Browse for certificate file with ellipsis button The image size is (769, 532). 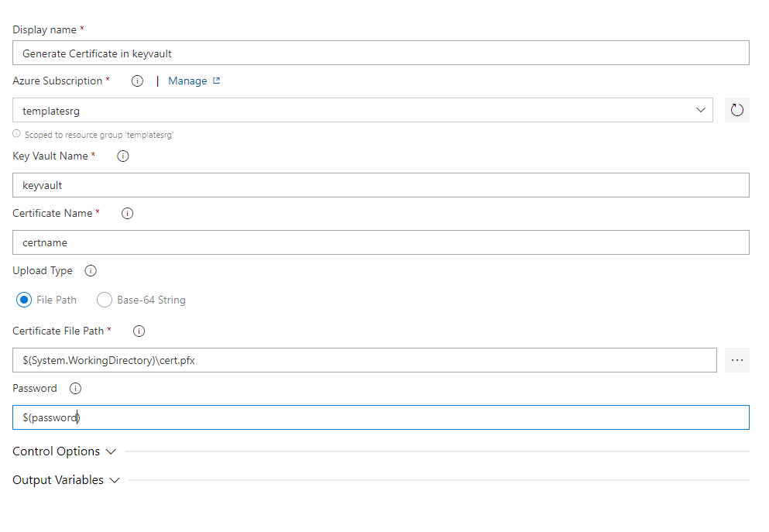click(x=736, y=360)
